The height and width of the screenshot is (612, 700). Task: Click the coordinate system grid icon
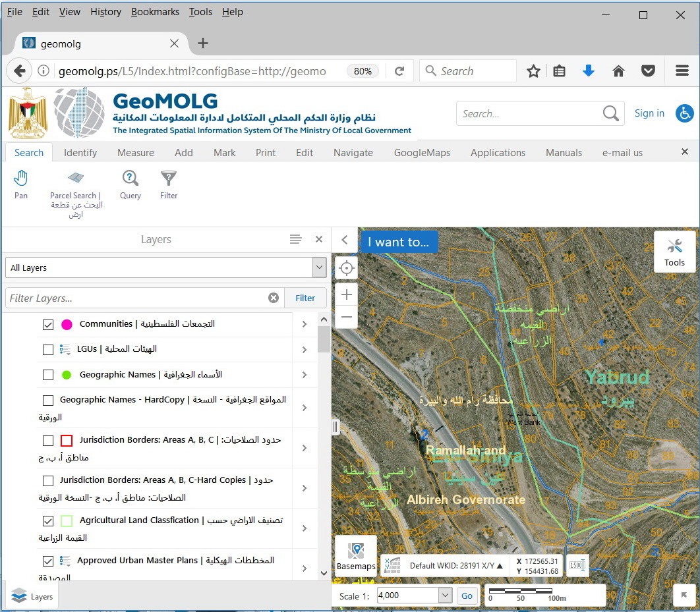pyautogui.click(x=392, y=566)
